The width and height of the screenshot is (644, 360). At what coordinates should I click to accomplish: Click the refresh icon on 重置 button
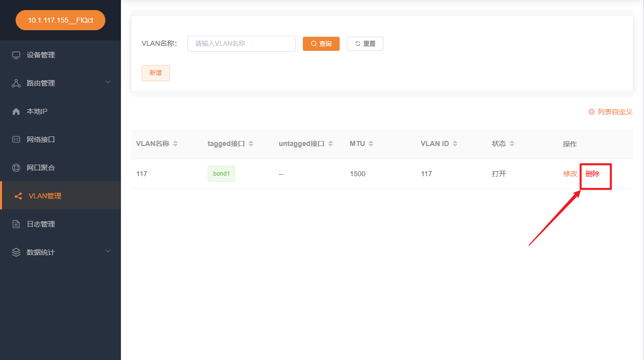357,43
